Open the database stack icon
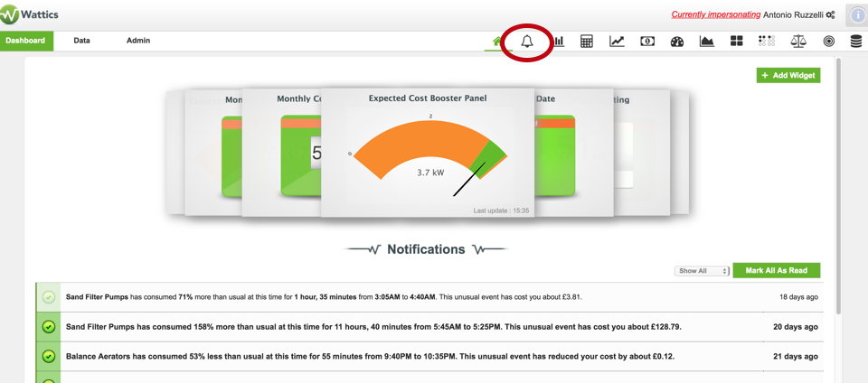868x383 pixels. (x=855, y=41)
